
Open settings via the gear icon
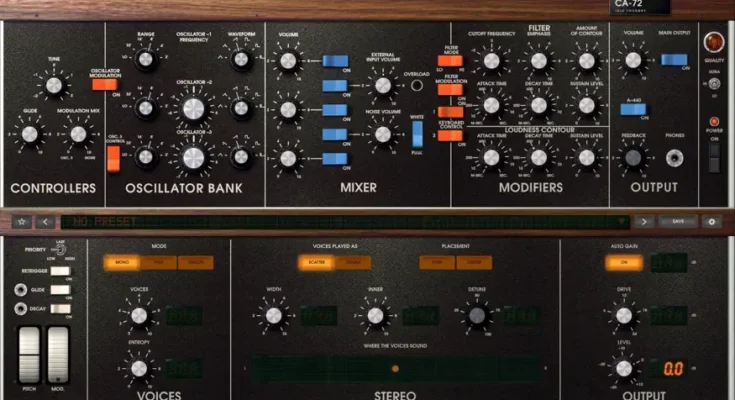pos(712,222)
